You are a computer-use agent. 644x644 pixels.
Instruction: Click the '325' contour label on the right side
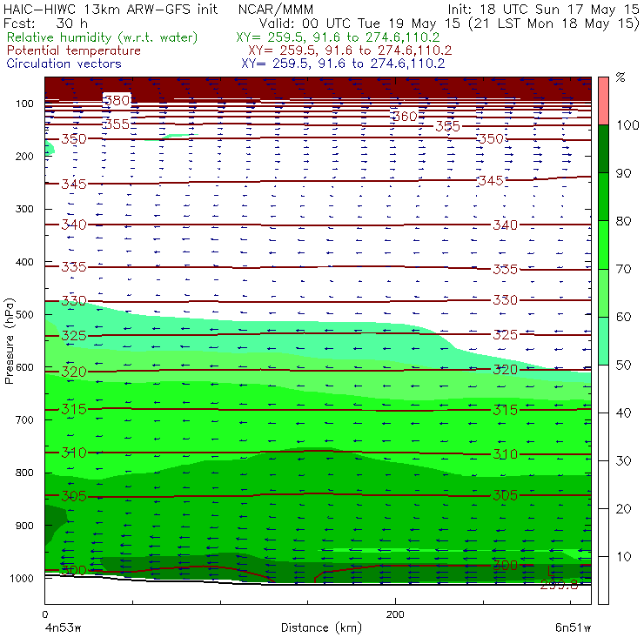[x=505, y=335]
